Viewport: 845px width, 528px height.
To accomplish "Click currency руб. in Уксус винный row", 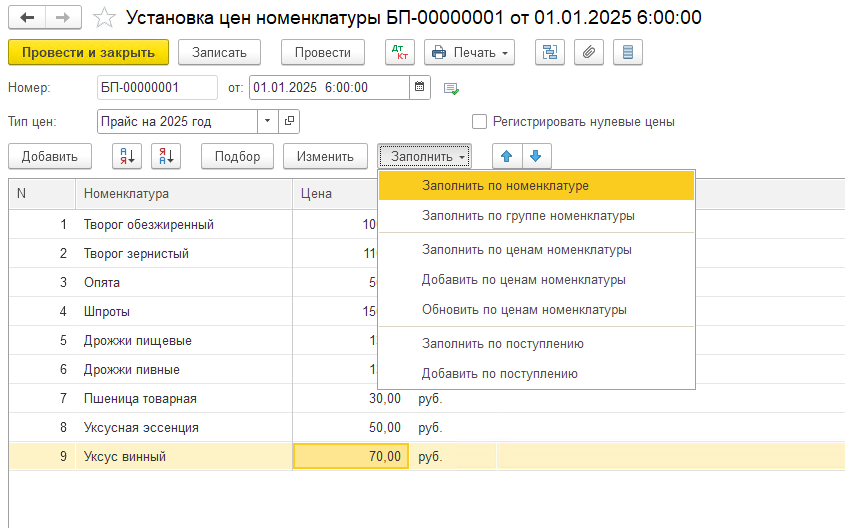I will 430,456.
